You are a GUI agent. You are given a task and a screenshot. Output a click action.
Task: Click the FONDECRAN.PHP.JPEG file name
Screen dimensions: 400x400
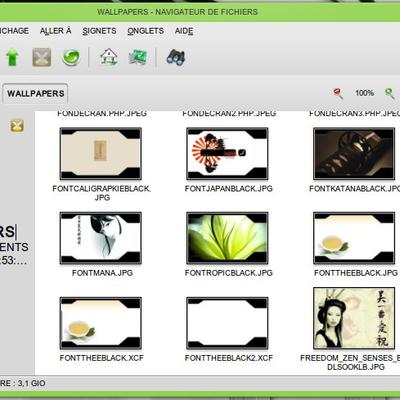click(x=102, y=113)
